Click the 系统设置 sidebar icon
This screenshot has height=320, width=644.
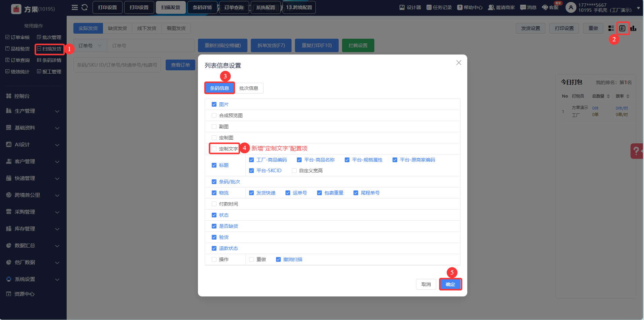9,279
